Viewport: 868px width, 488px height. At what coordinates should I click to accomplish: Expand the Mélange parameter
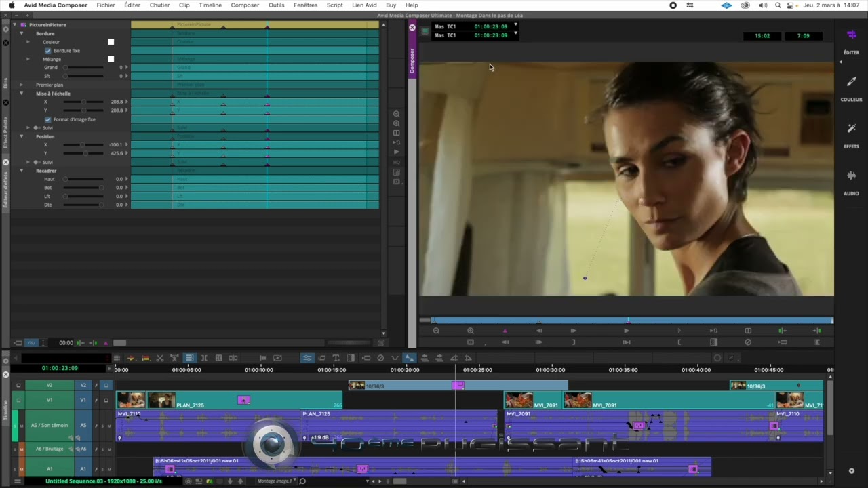tap(28, 59)
